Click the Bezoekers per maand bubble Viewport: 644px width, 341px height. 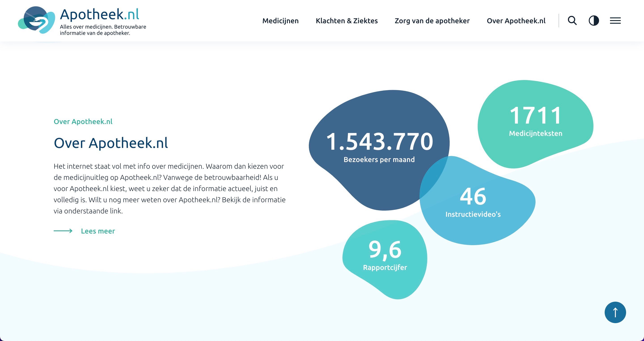pos(379,147)
